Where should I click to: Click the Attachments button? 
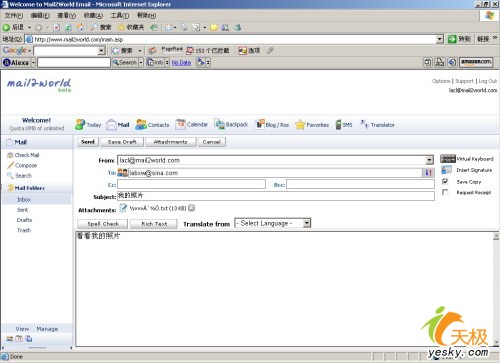(x=171, y=142)
